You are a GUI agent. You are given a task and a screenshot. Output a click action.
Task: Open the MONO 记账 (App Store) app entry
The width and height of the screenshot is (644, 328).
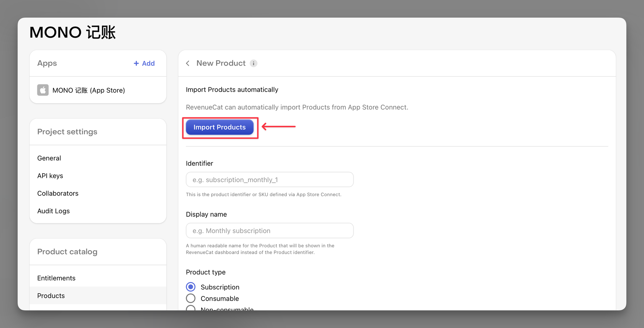click(x=89, y=90)
